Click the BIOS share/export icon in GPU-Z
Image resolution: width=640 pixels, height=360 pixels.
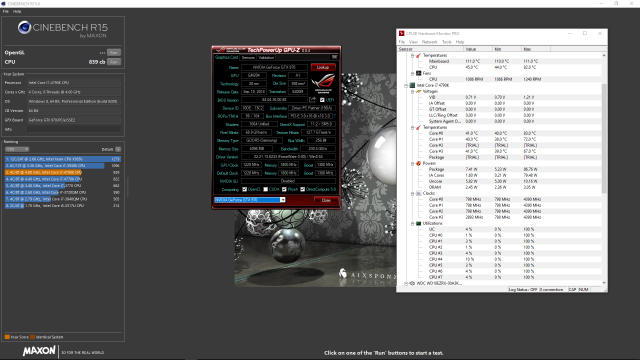coord(313,100)
